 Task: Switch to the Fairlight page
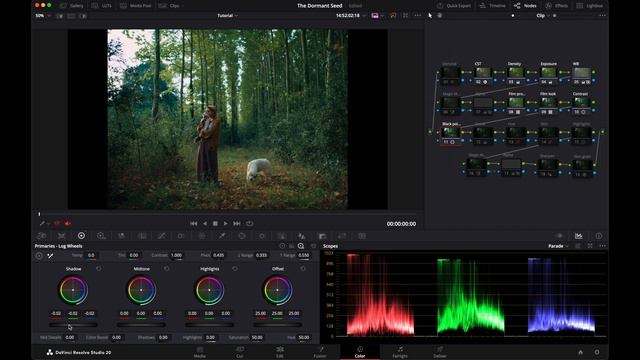(x=400, y=352)
